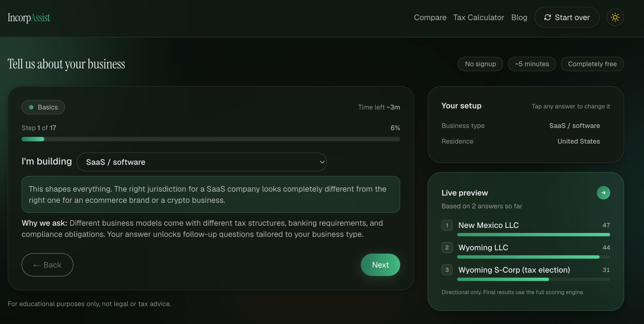Click the chevron on SaaS / software select

coord(322,162)
